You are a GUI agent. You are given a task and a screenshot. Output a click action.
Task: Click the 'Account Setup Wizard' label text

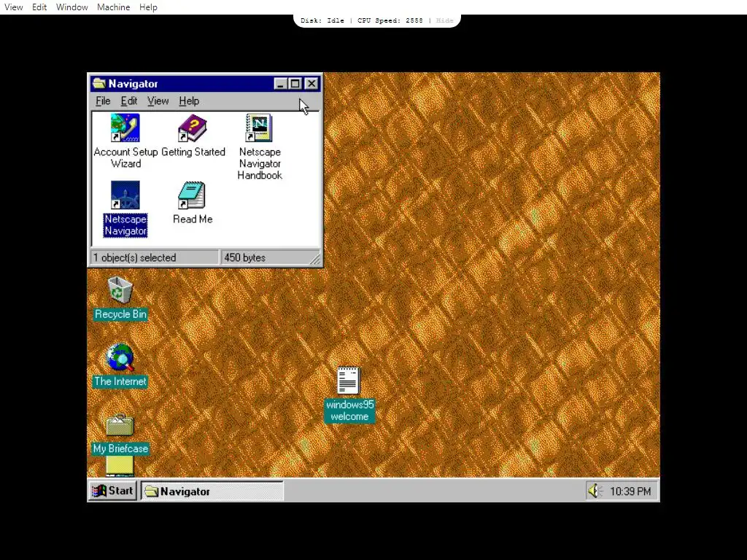125,157
